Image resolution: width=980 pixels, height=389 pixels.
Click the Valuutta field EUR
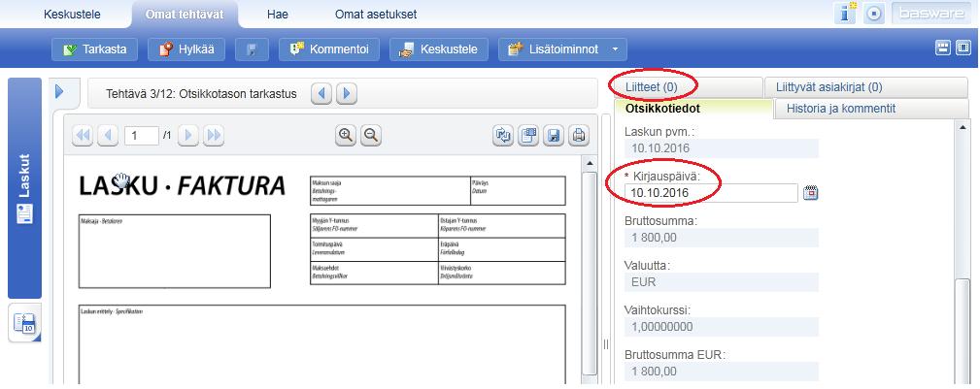click(722, 282)
